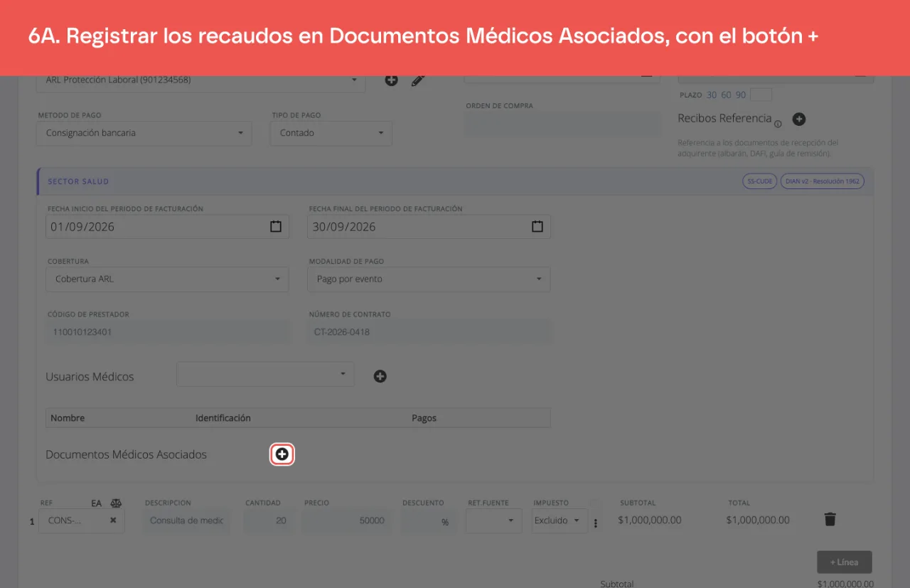910x588 pixels.
Task: Add a Recibos Referencia entry
Action: [799, 119]
